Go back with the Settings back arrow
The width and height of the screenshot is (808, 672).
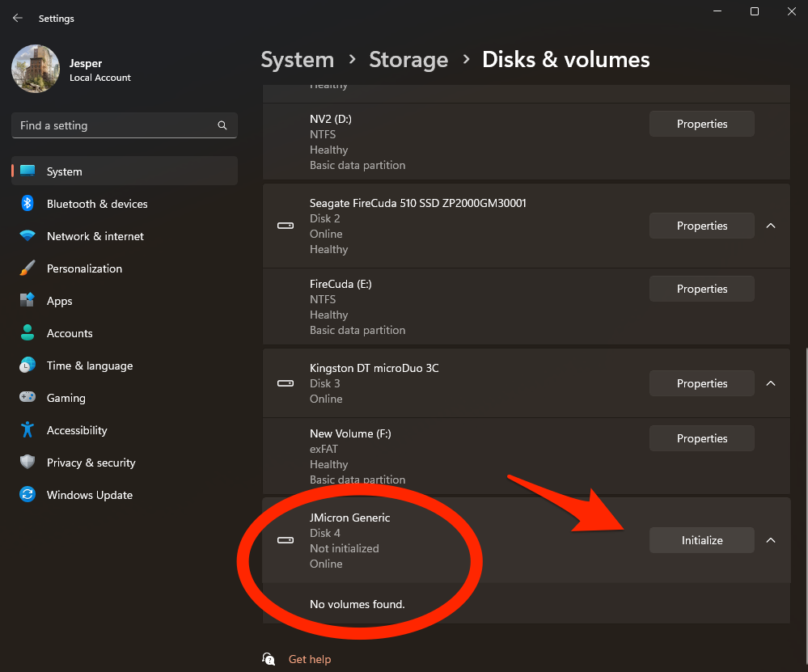(18, 18)
